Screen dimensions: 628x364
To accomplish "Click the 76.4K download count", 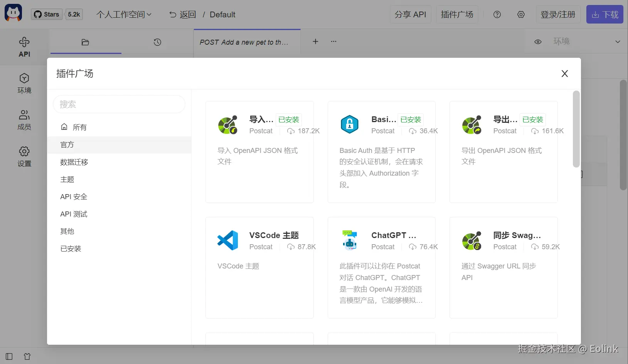I will [423, 247].
